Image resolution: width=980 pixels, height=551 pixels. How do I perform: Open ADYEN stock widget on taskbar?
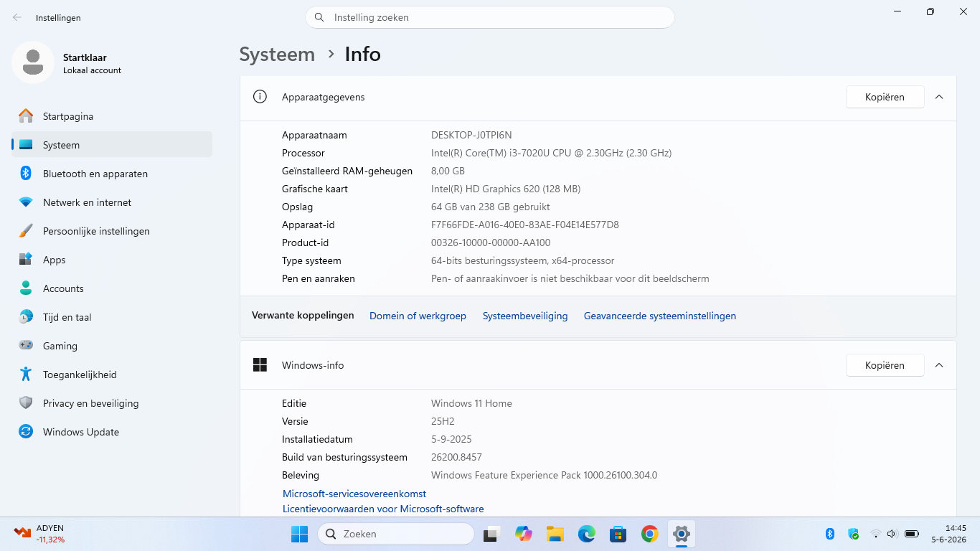(x=40, y=534)
